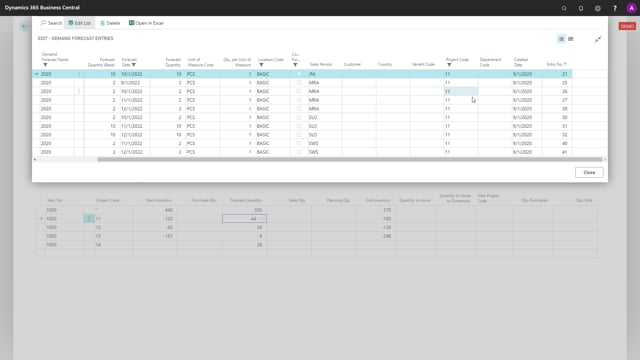
Task: Click the Dynamics 365 Business Central title
Action: (42, 8)
